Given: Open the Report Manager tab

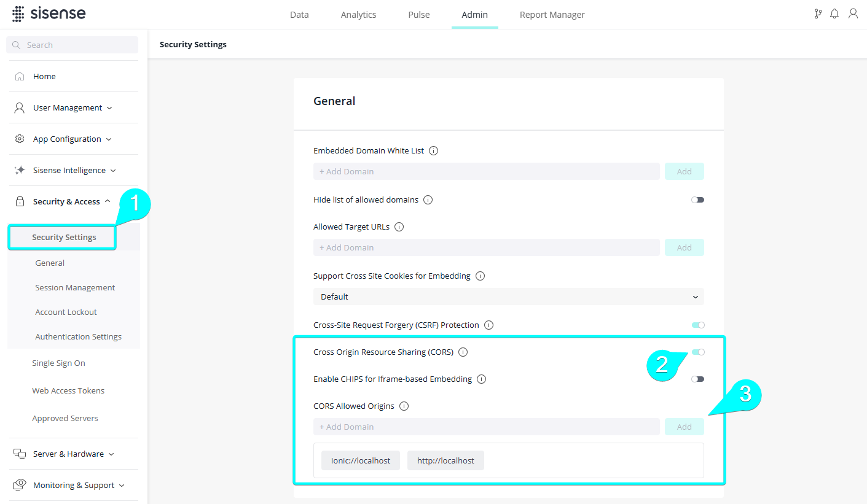Looking at the screenshot, I should [552, 15].
